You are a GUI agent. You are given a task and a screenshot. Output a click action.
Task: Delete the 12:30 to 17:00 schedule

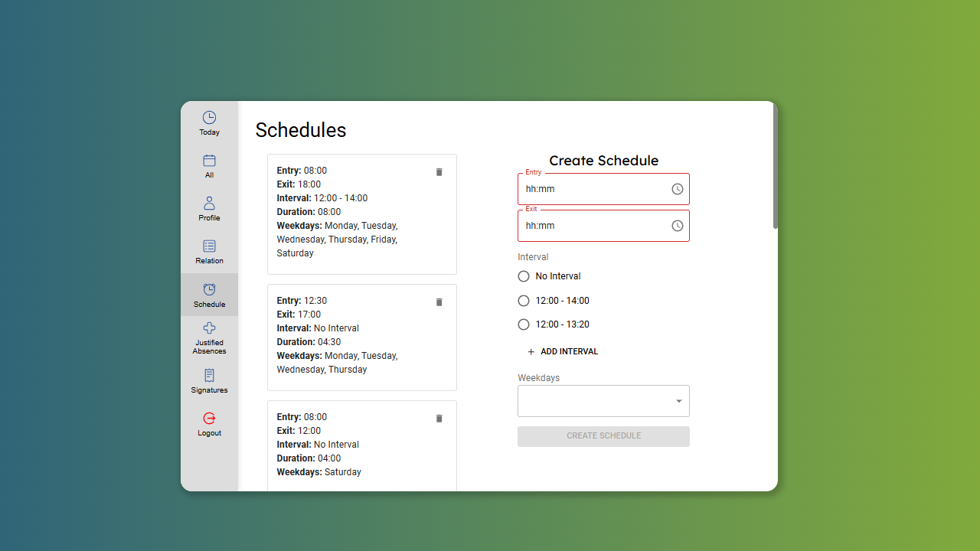[x=439, y=302]
